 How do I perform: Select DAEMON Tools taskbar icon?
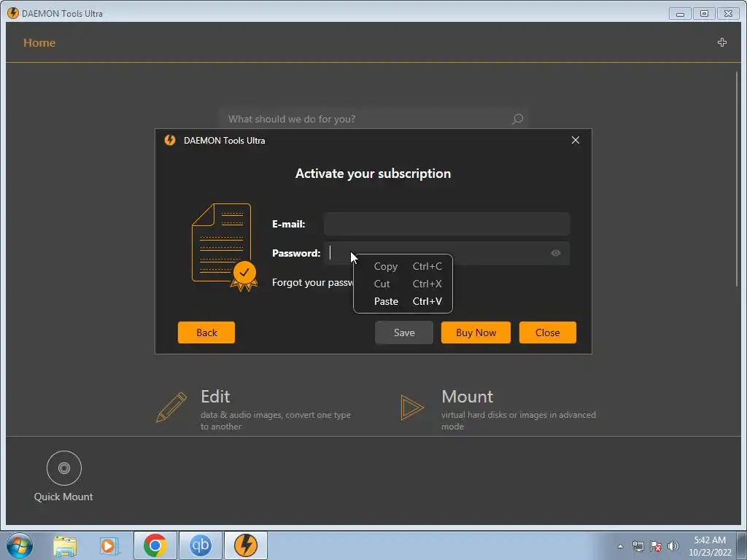(246, 545)
